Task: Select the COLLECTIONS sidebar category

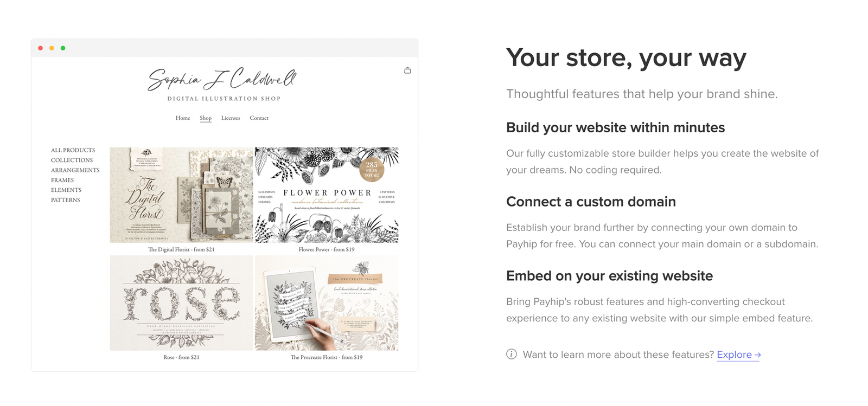Action: pos(71,160)
